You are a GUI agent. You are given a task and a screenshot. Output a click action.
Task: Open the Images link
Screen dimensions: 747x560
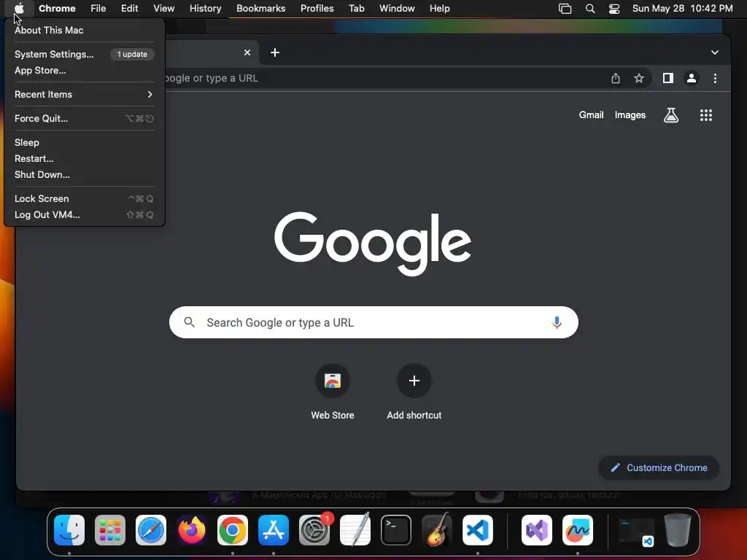pos(630,114)
